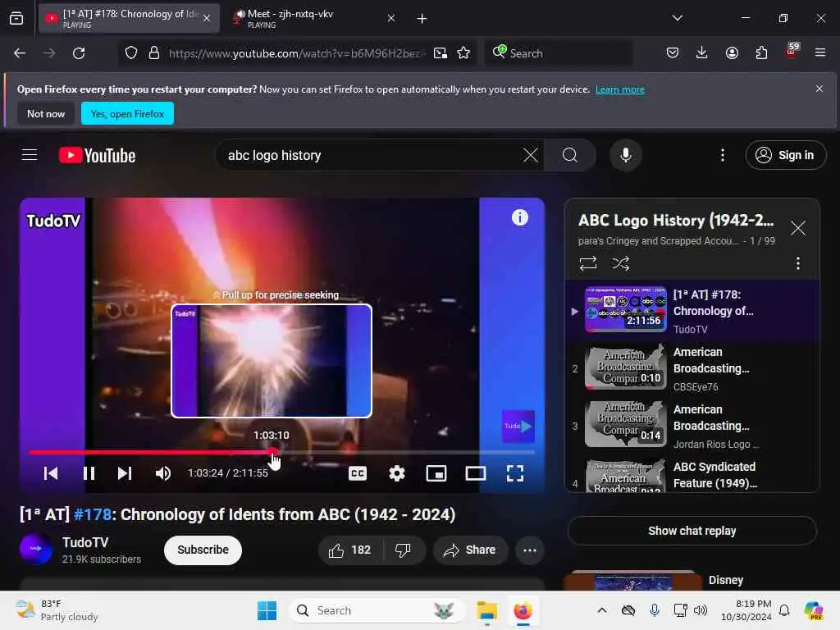Screen dimensions: 840x630
Task: Clear the YouTube search query
Action: (531, 155)
